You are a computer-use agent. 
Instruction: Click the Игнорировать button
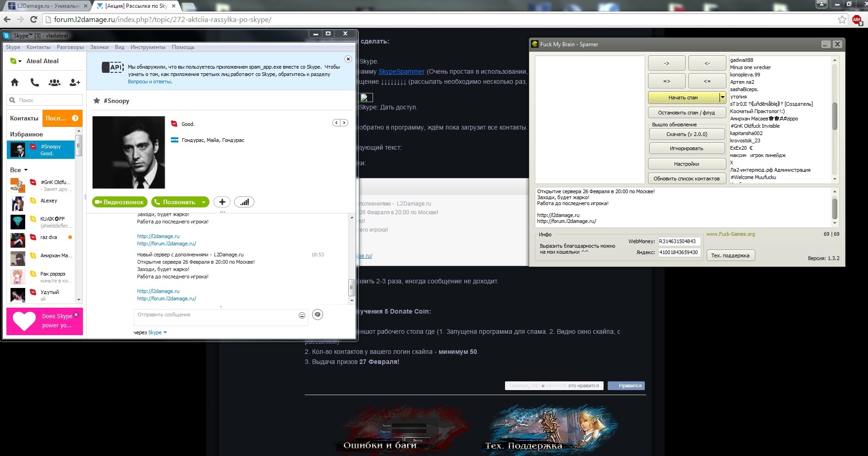[687, 148]
